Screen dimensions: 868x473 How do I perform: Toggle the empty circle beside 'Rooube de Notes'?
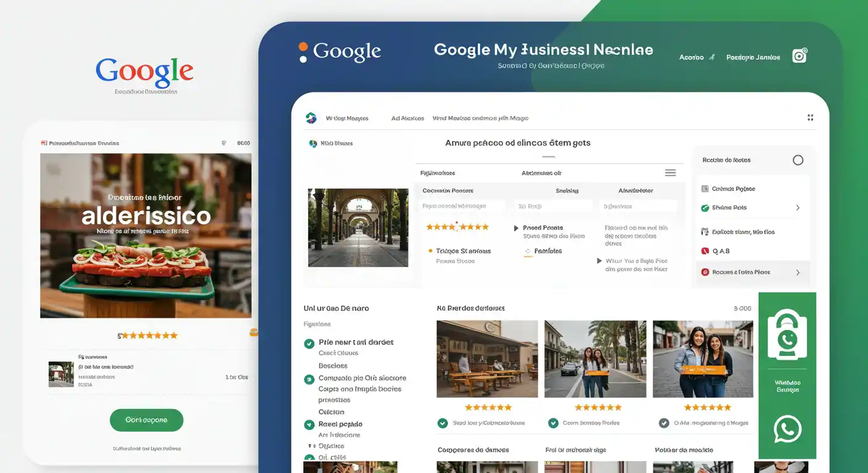pyautogui.click(x=798, y=160)
